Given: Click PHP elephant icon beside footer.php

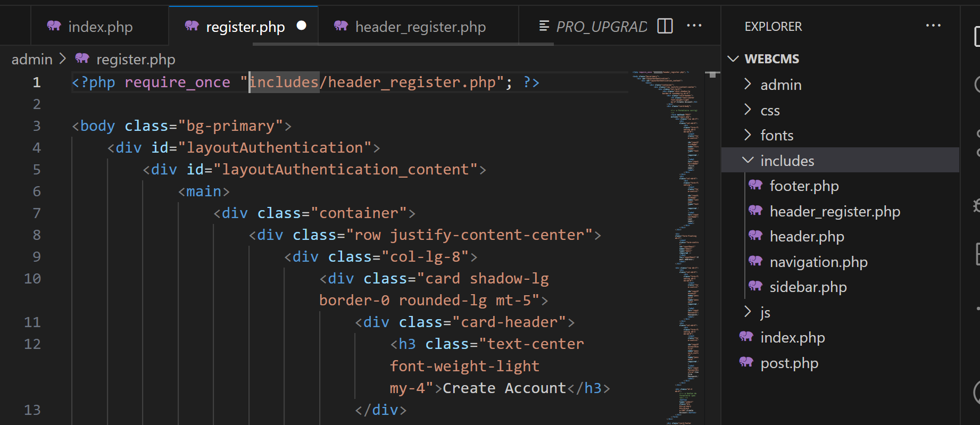Looking at the screenshot, I should [x=755, y=186].
